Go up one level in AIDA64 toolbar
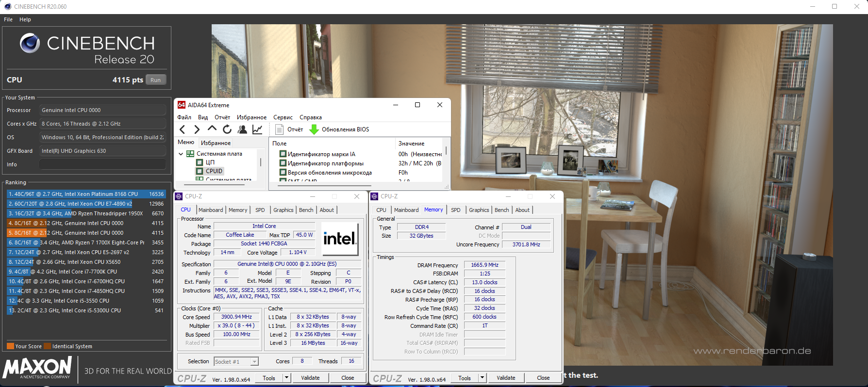This screenshot has width=868, height=387. pos(212,129)
